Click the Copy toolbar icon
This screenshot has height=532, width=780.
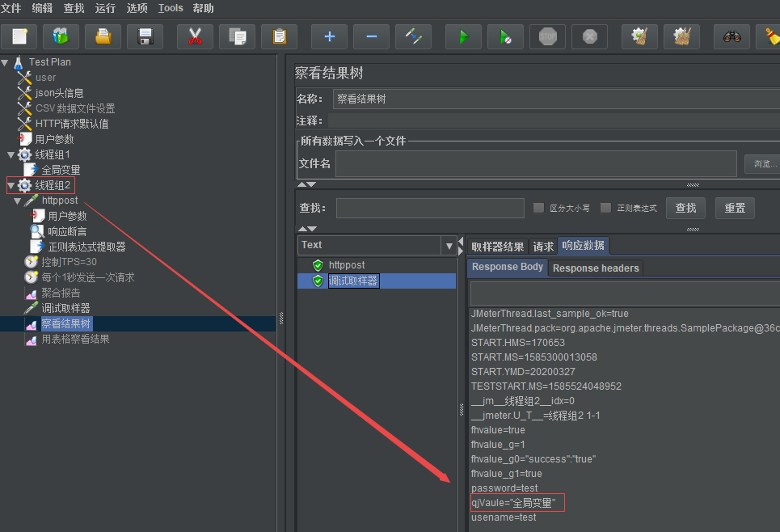[x=238, y=36]
